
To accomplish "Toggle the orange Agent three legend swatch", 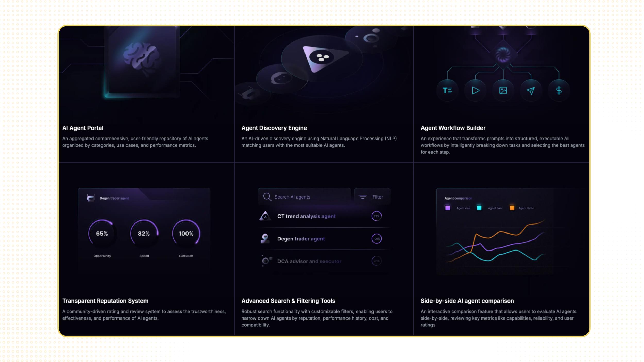I will 512,208.
